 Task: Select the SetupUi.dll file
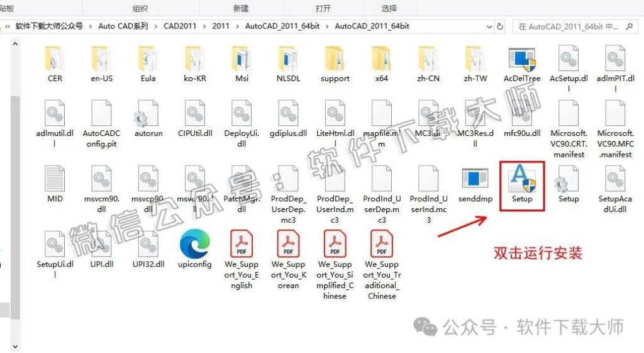pyautogui.click(x=55, y=254)
